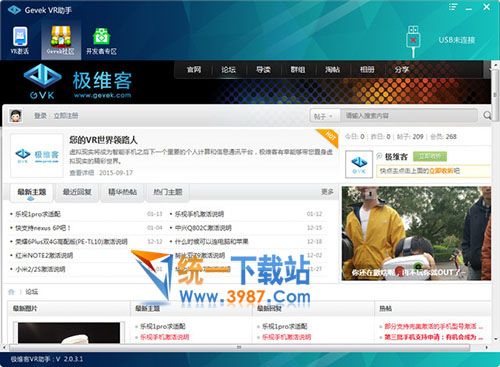Click the horizontal scrollbar thumb

point(239,347)
